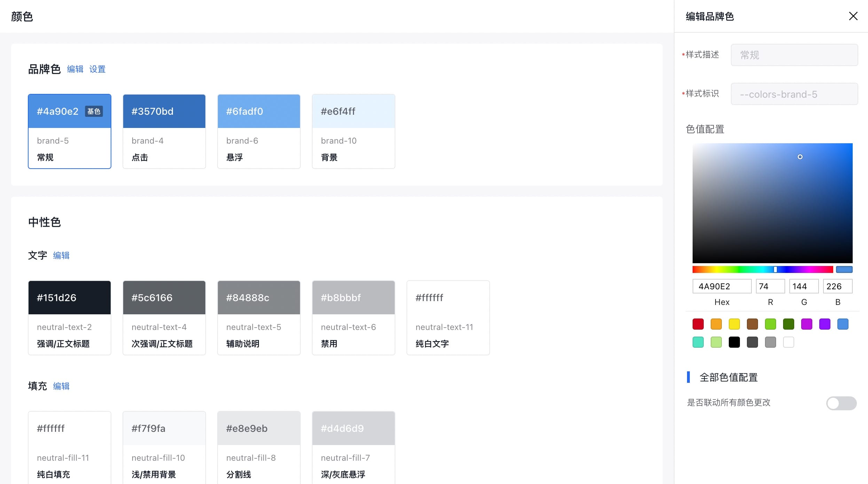The image size is (868, 484).
Task: Toggle 是否联动所有颜色更改 switch
Action: pyautogui.click(x=841, y=403)
